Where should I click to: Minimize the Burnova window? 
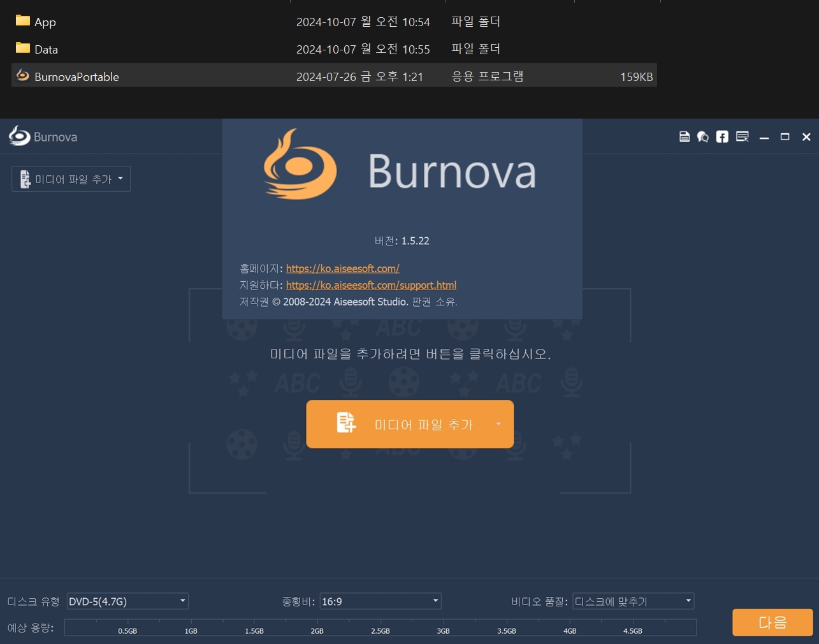pos(764,137)
